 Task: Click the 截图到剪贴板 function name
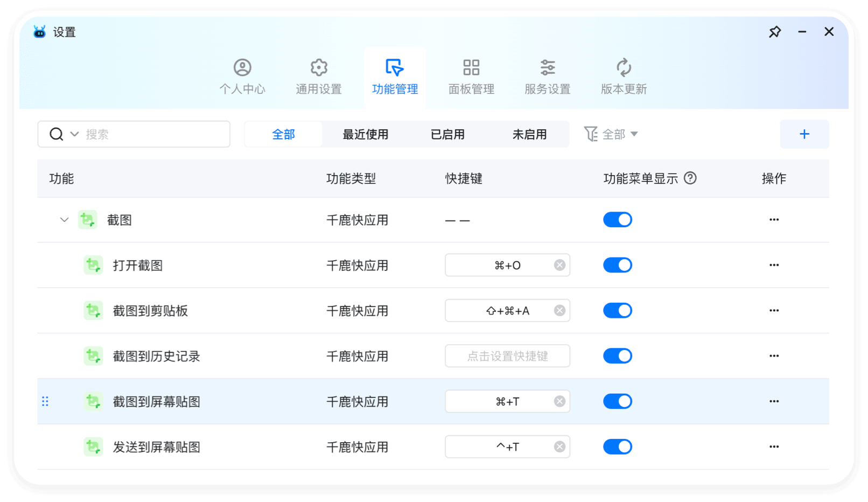150,311
